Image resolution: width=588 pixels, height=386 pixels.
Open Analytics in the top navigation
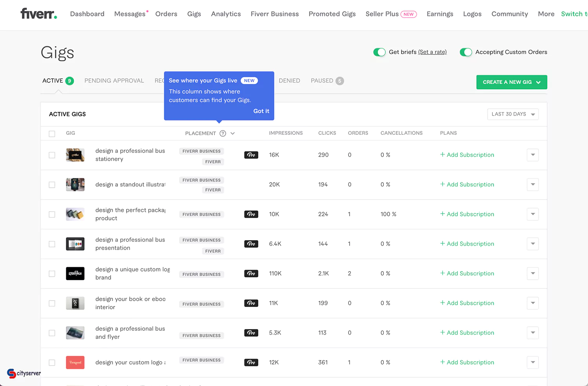click(x=226, y=14)
